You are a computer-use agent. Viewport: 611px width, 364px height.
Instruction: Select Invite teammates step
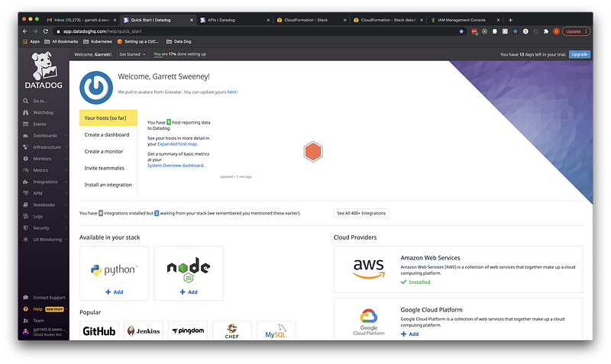coord(105,168)
